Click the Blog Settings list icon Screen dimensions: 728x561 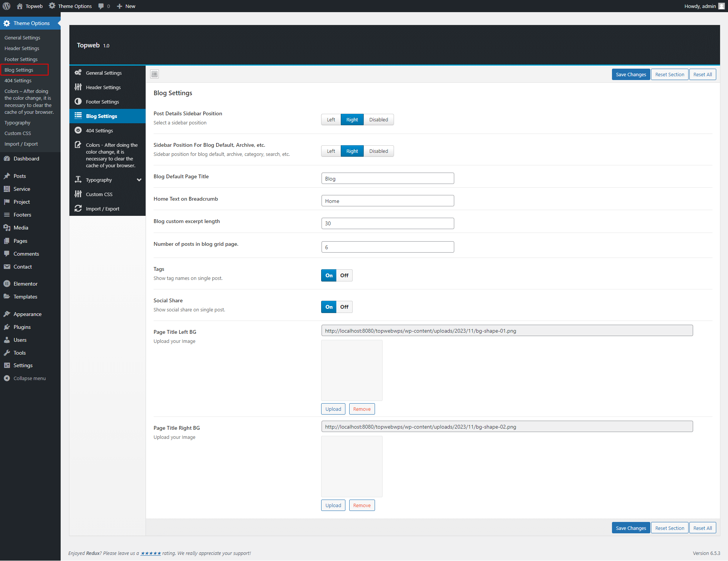[78, 116]
